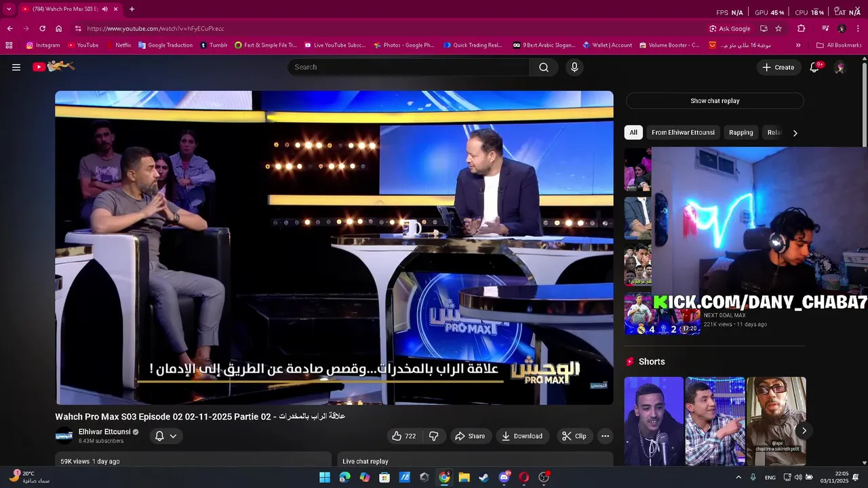This screenshot has width=868, height=488.
Task: Open the Volume Booster bookmark
Action: 669,45
